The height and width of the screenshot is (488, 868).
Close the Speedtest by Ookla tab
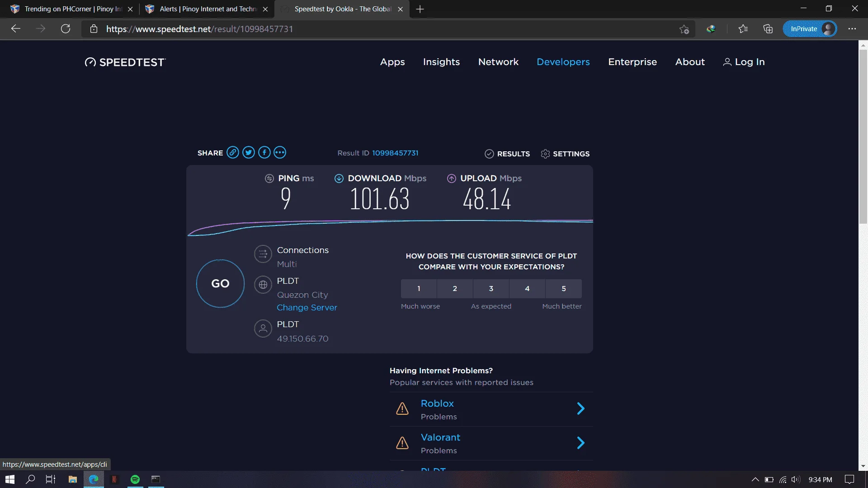(x=400, y=9)
